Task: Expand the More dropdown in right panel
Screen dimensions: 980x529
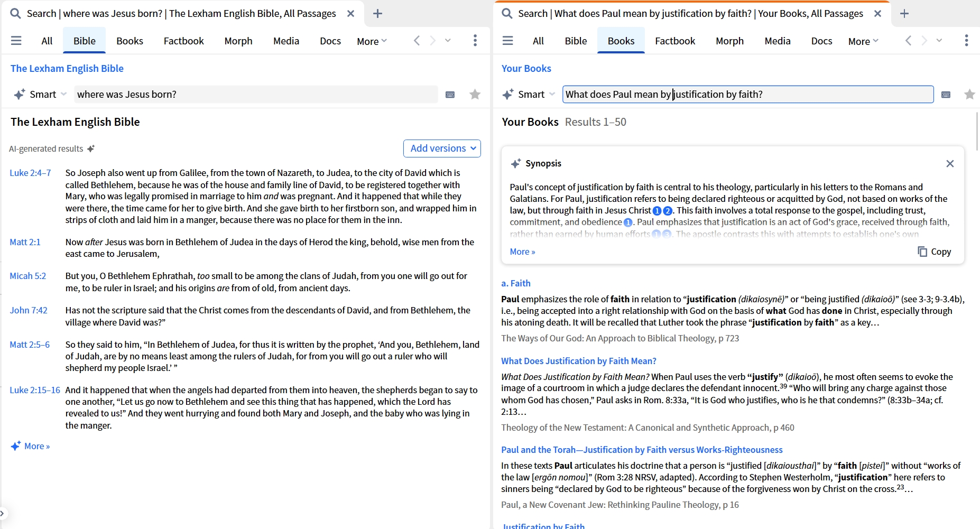Action: click(x=863, y=41)
